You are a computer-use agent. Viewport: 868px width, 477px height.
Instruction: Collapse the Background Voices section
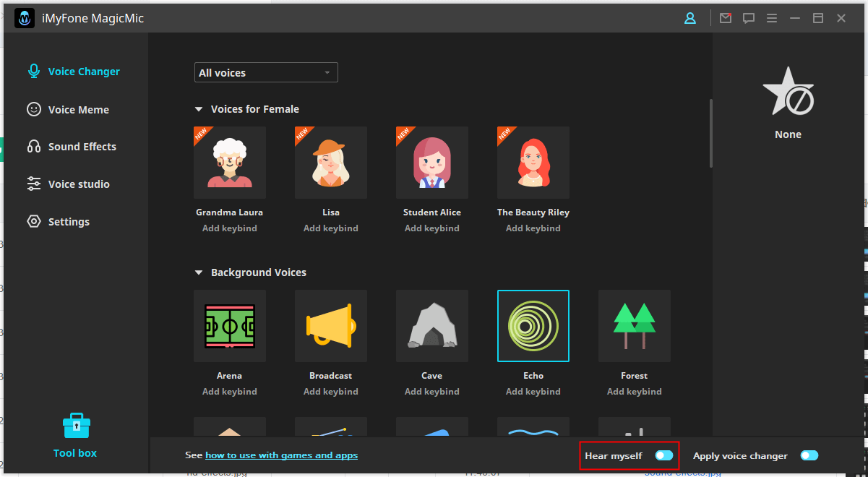(x=199, y=272)
